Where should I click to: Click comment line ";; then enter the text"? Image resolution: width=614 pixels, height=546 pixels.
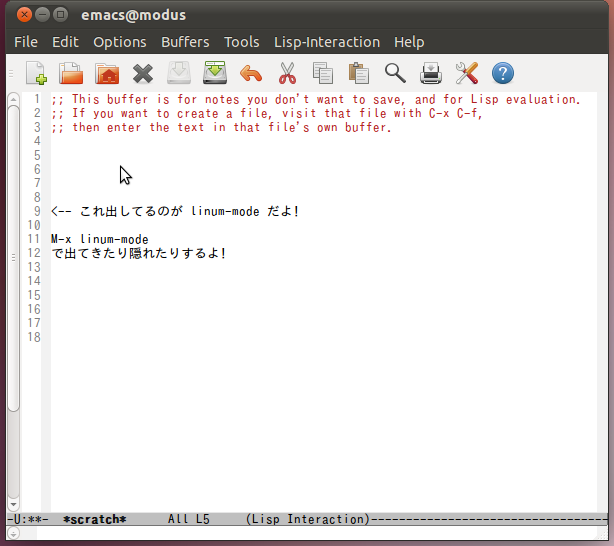221,127
